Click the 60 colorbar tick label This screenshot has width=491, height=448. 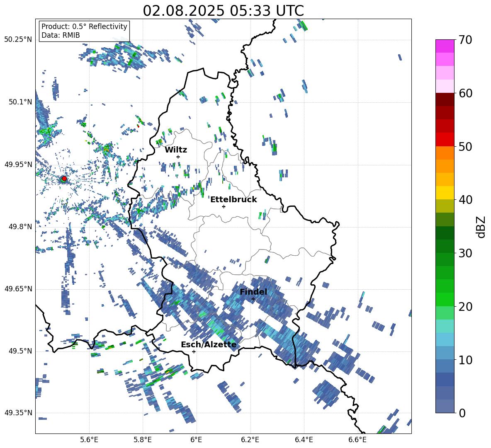[465, 93]
